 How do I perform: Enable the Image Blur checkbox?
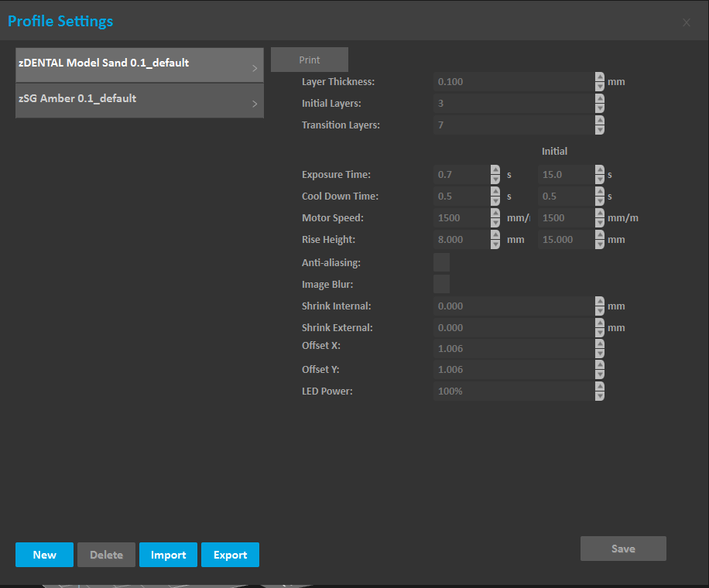(442, 284)
